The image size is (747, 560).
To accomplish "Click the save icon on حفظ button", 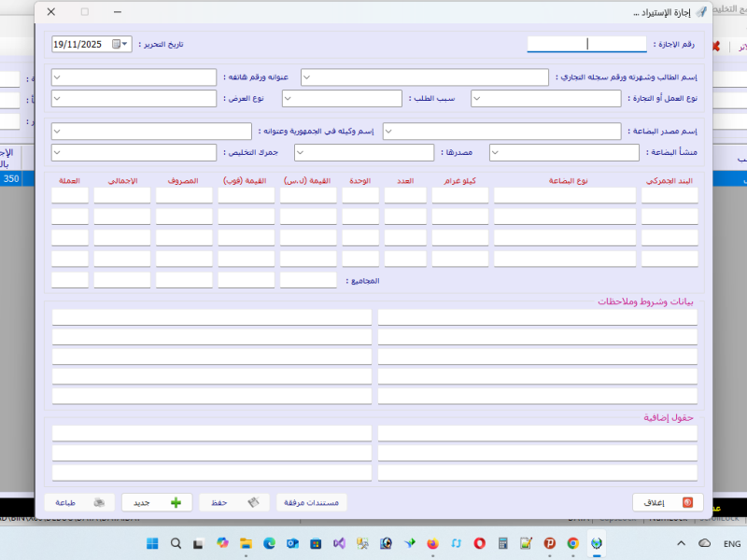I will point(253,502).
